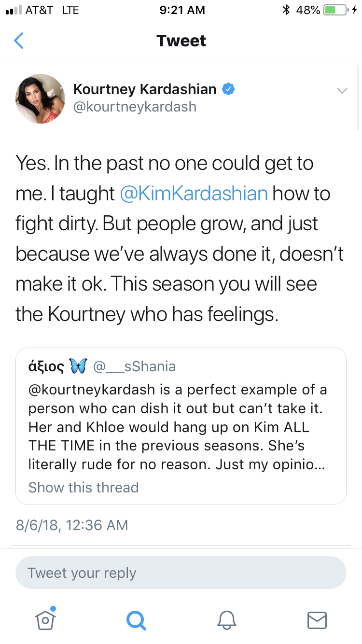Tap the Kourtney Kardashian display name
362x644 pixels.
click(145, 89)
